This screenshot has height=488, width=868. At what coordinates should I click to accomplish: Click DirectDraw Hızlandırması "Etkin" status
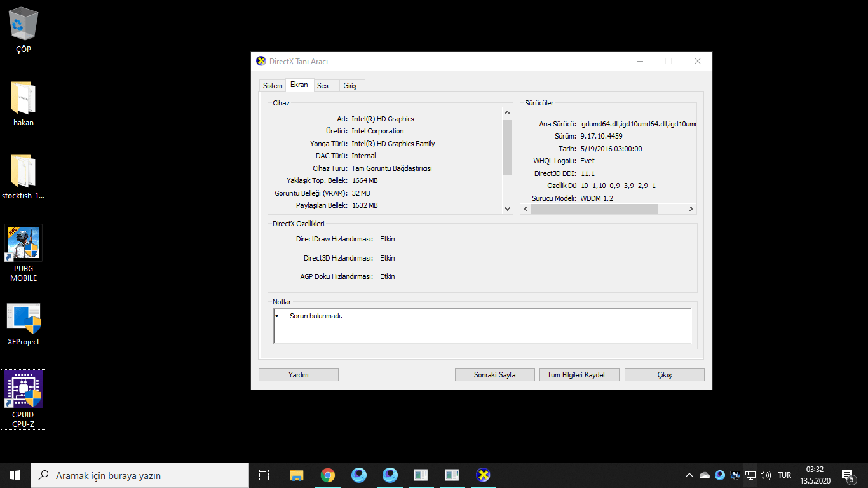388,239
